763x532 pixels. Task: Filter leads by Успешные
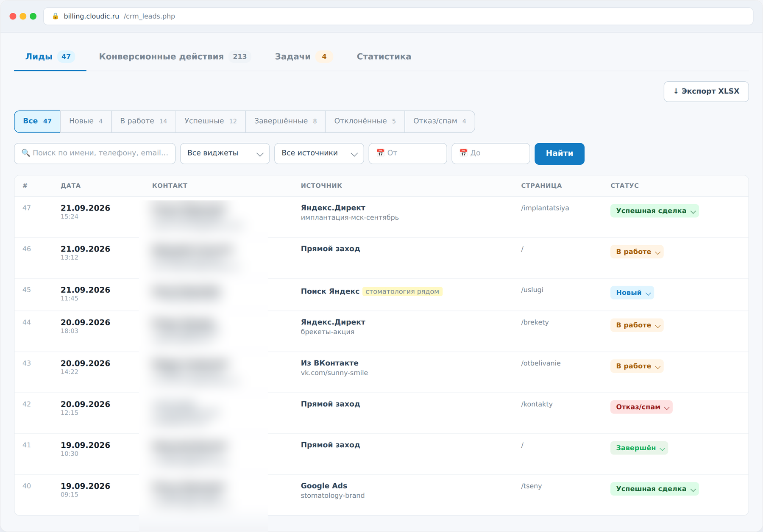pyautogui.click(x=210, y=122)
